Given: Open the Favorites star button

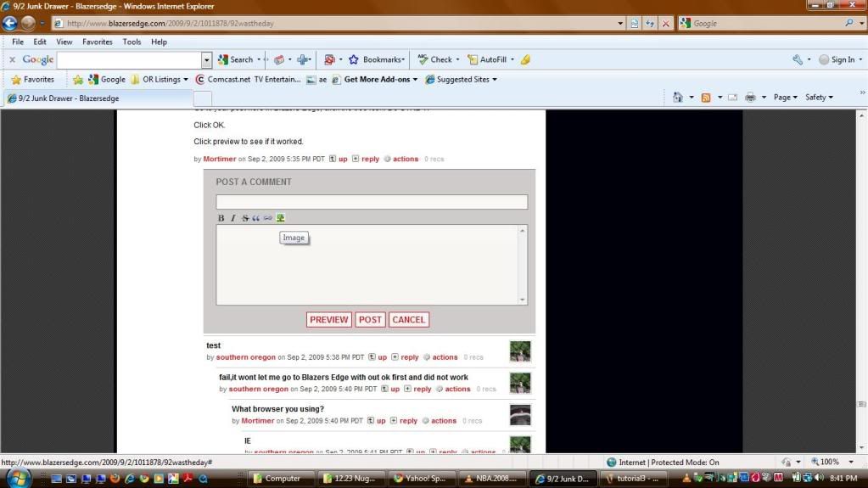Looking at the screenshot, I should pos(32,79).
